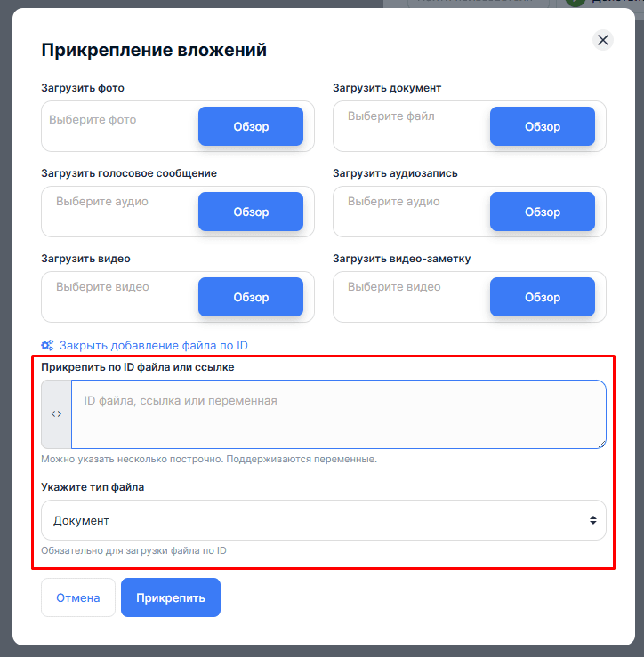Viewport: 644px width, 657px height.
Task: Click the text area resize handle
Action: (601, 444)
